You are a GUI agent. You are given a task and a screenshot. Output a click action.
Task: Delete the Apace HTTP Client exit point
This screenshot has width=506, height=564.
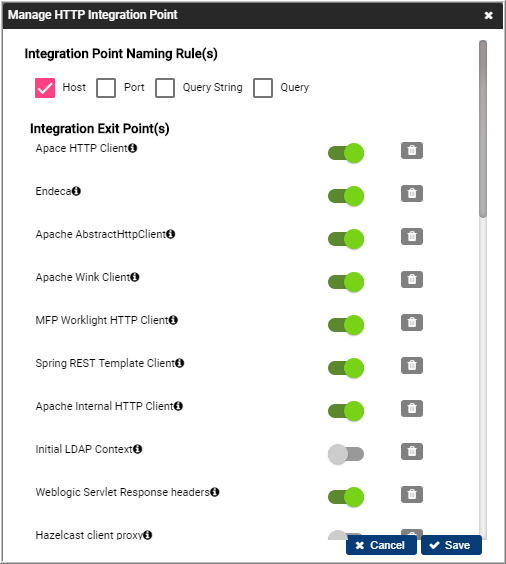pyautogui.click(x=412, y=150)
